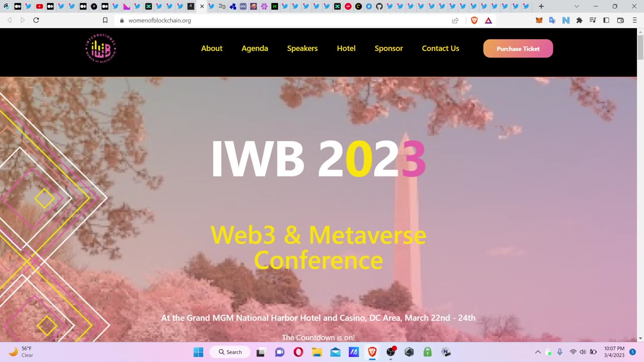Click the Brave browser taskbar icon
Viewport: 644px width, 362px height.
(372, 352)
